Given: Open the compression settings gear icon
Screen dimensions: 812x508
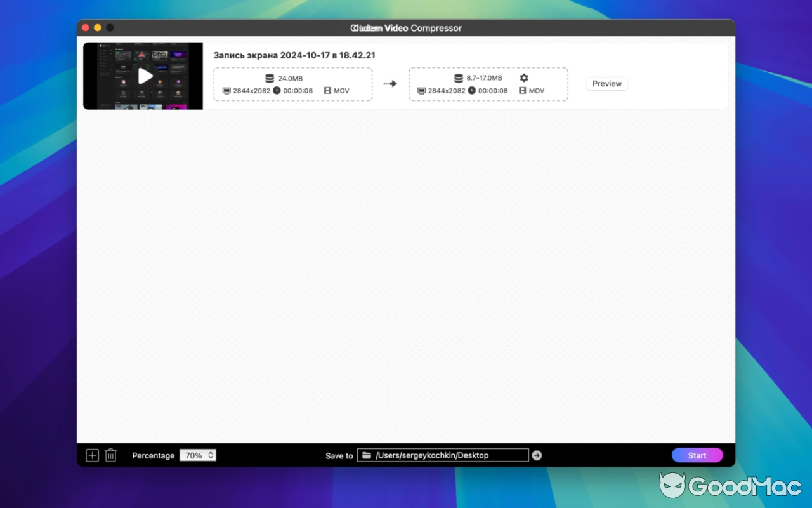Looking at the screenshot, I should click(523, 77).
